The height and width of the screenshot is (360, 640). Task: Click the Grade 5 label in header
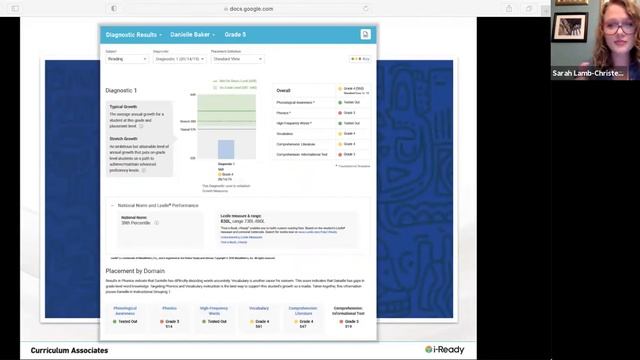(235, 35)
